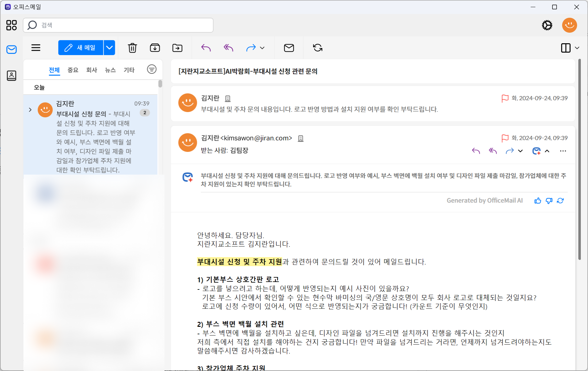This screenshot has height=371, width=588.
Task: Refresh mailbox with the sync icon
Action: coord(318,48)
